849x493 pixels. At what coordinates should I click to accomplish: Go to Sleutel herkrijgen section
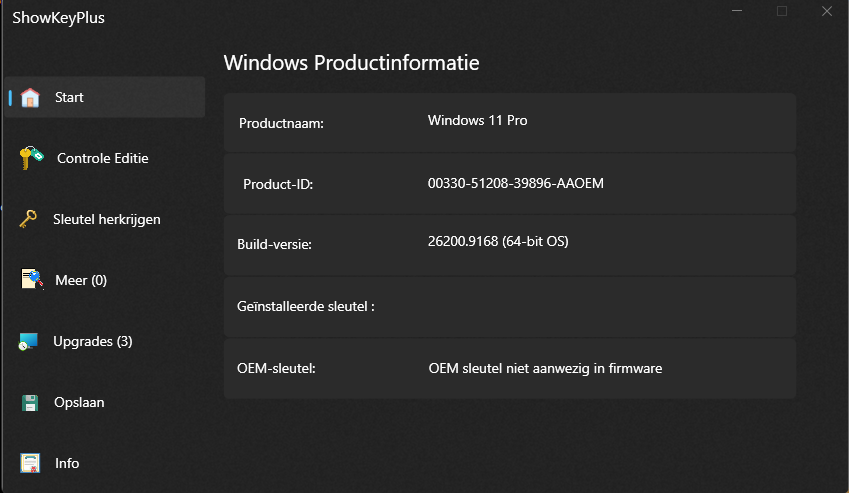(x=107, y=219)
